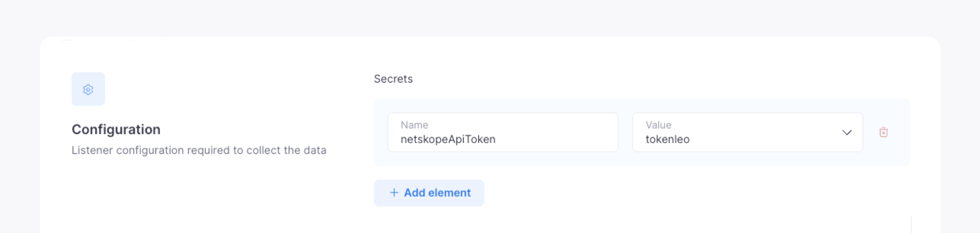Click the Configuration gear icon
The width and height of the screenshot is (980, 233).
click(88, 89)
